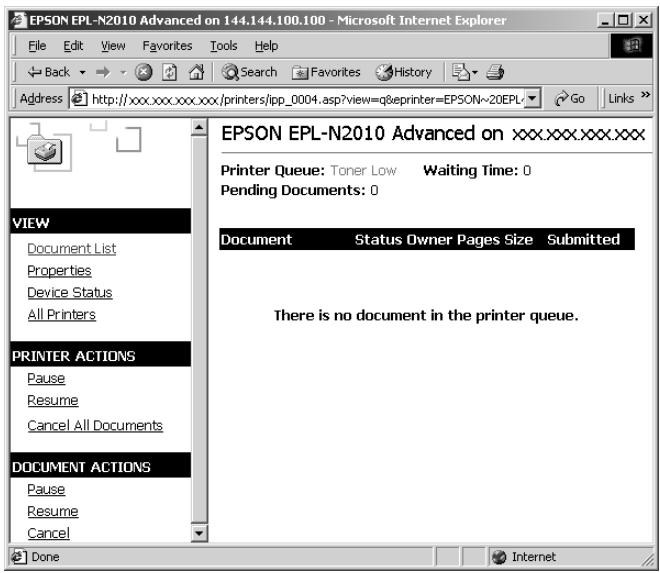Click the Pending Documents label
The image size is (660, 573).
tap(293, 190)
